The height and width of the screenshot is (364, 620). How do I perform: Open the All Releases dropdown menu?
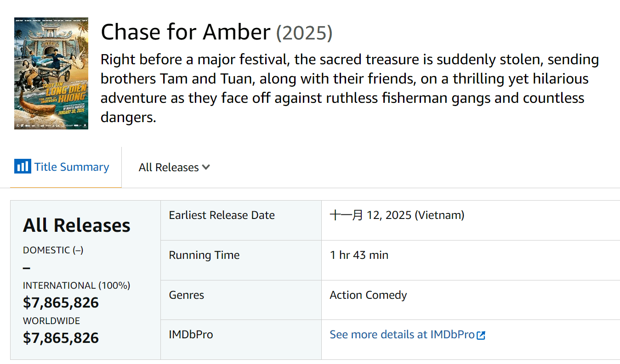[x=174, y=168]
